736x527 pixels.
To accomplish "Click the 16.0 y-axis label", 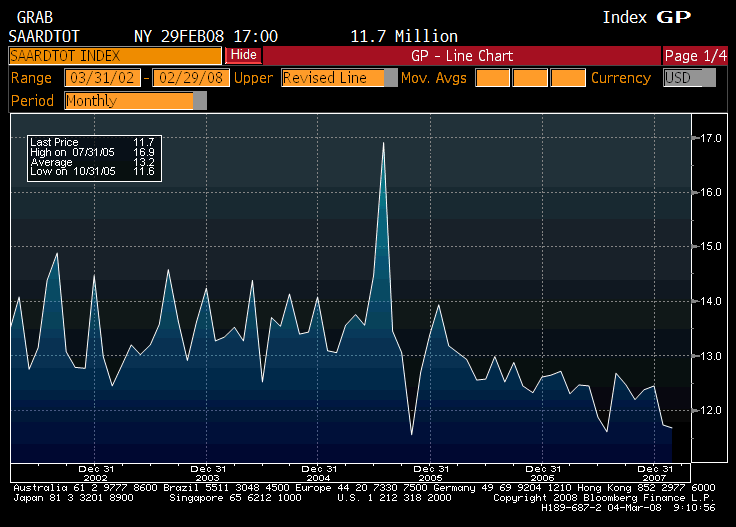I will (x=711, y=192).
